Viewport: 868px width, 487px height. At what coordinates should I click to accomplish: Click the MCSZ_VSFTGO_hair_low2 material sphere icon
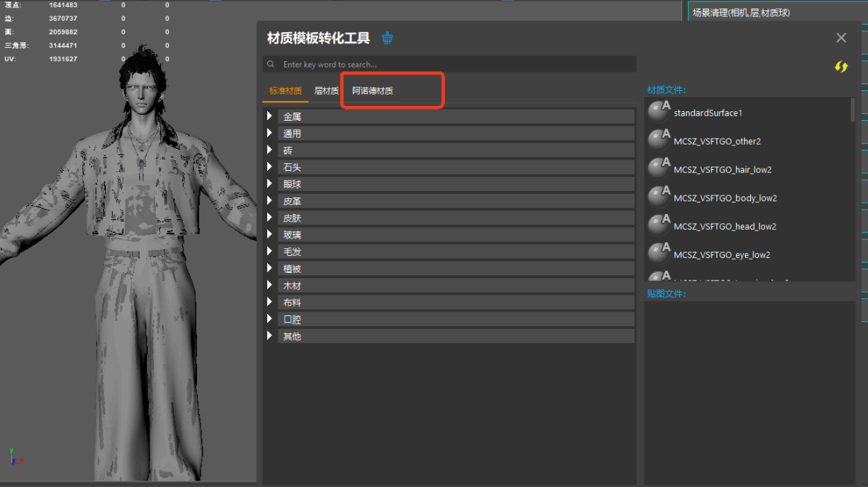coord(659,168)
